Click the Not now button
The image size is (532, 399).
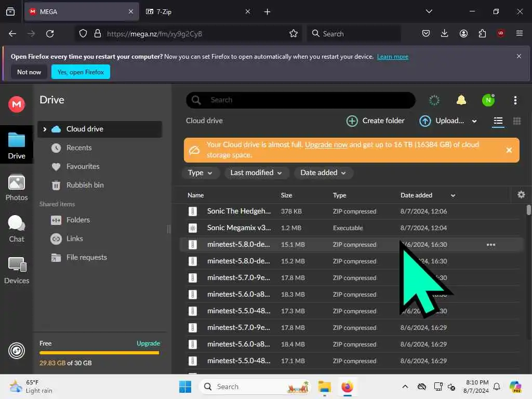(29, 72)
